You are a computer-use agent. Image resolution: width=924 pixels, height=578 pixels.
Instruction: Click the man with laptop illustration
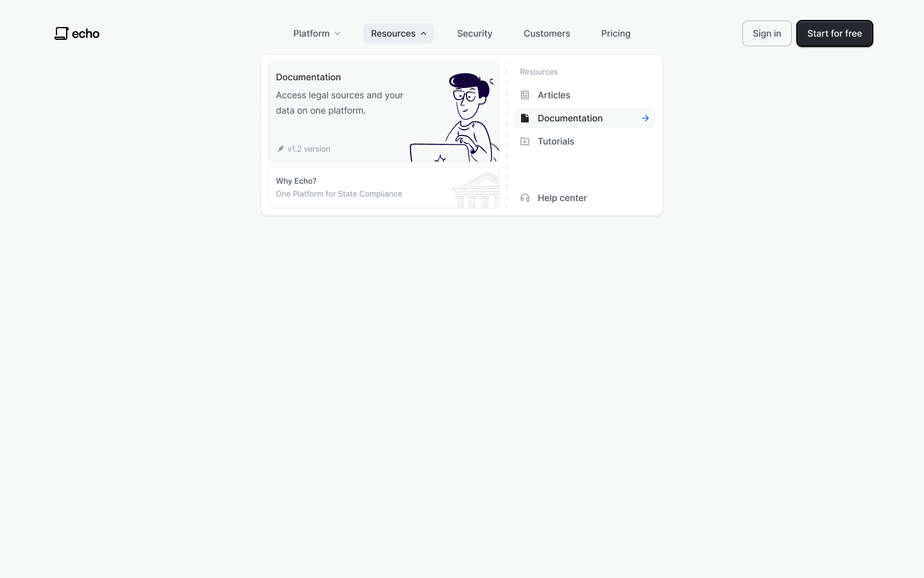click(454, 118)
